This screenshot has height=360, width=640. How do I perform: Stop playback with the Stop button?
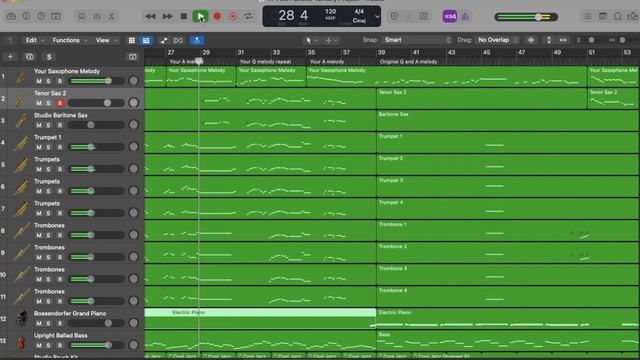click(184, 16)
